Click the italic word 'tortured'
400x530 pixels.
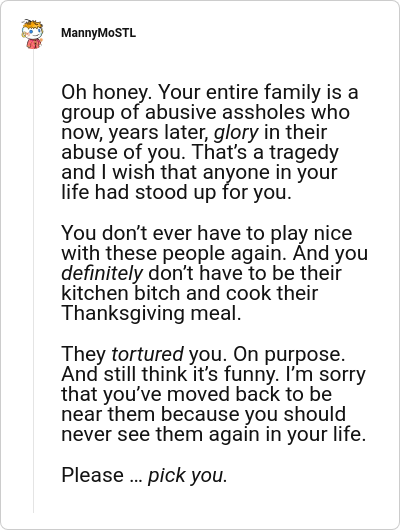[x=147, y=354]
